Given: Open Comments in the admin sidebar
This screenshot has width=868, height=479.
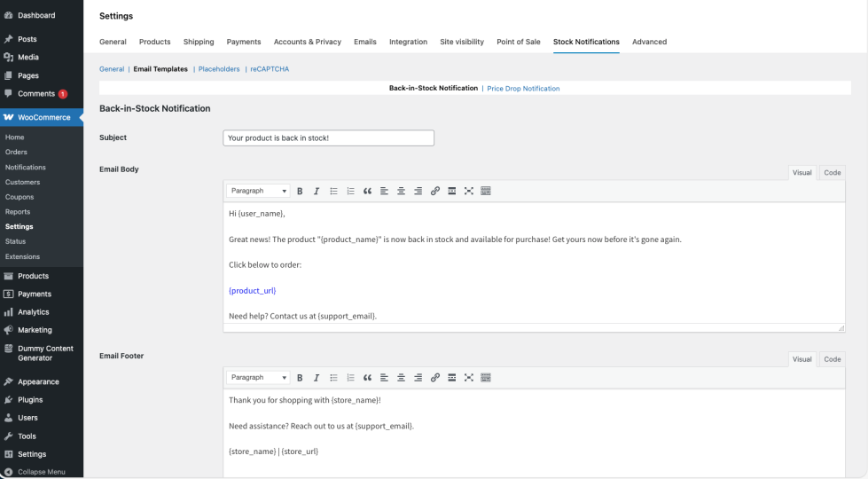Looking at the screenshot, I should click(x=42, y=94).
